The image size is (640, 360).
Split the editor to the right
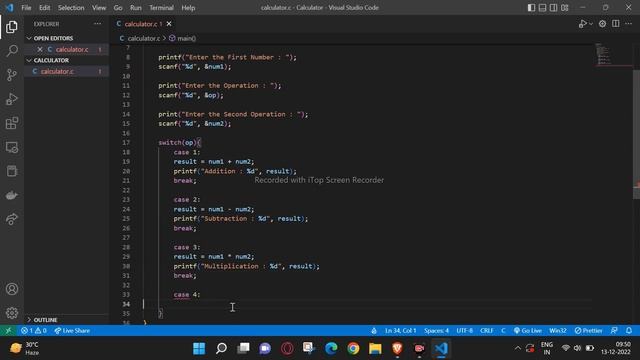[x=616, y=24]
